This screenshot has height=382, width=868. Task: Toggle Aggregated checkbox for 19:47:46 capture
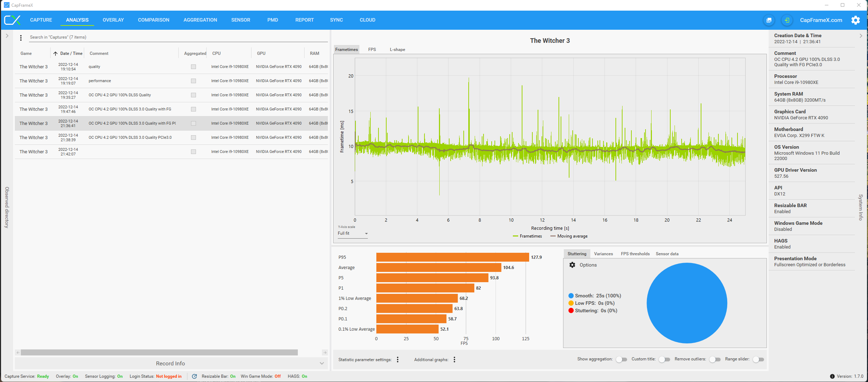pyautogui.click(x=193, y=109)
